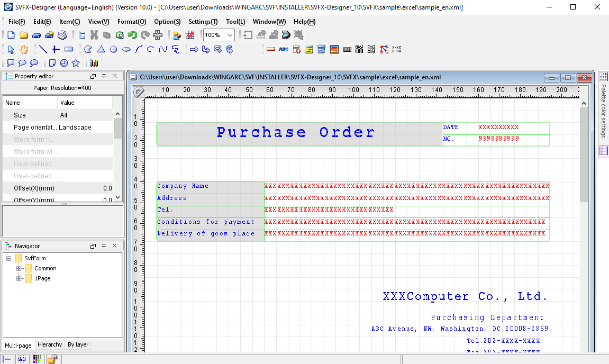
Task: Click the ruler origin corner icon
Action: pyautogui.click(x=139, y=92)
